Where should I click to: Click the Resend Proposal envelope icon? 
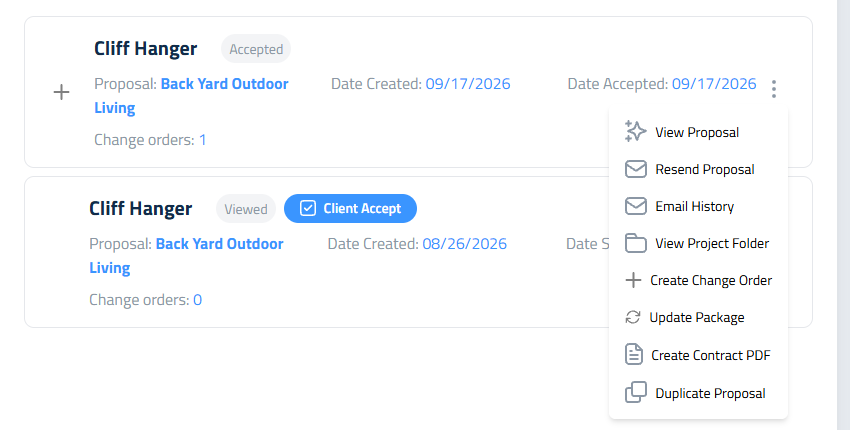click(635, 169)
